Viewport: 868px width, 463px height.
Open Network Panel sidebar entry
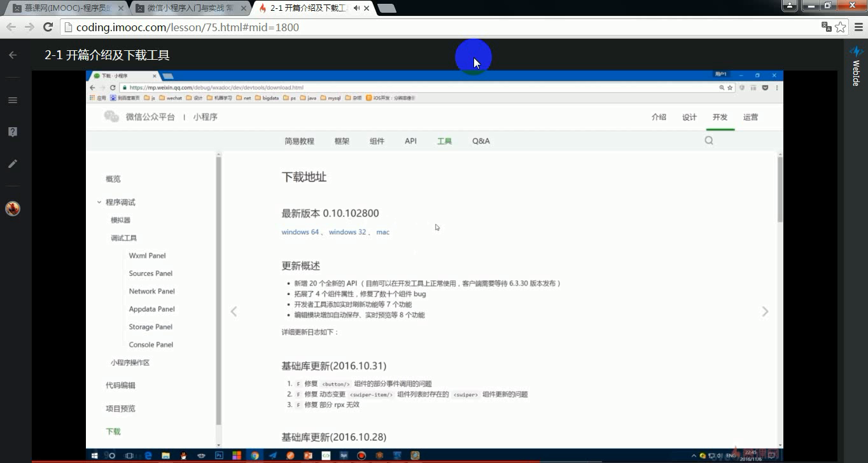coord(151,291)
